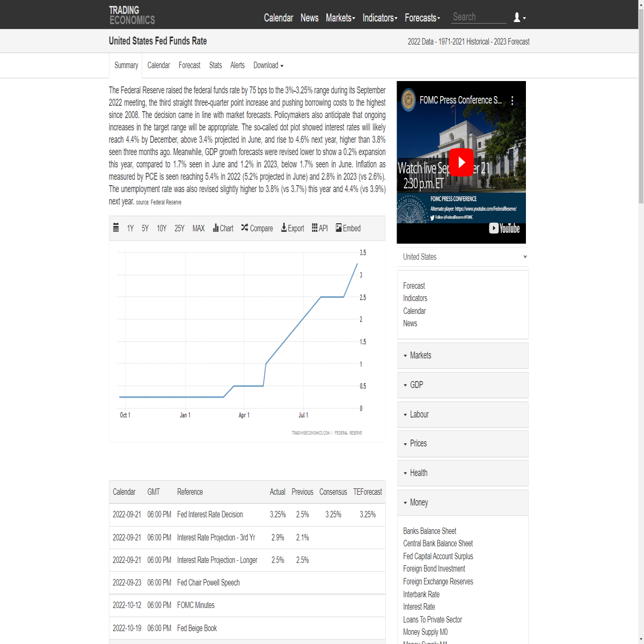
Task: Expand the Markets sidebar section
Action: click(463, 355)
